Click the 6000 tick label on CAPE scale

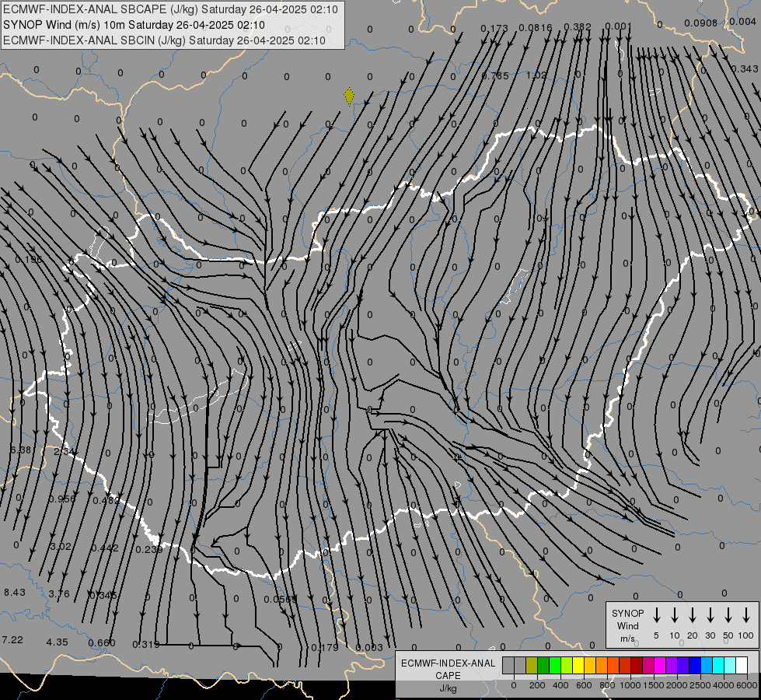coord(748,685)
